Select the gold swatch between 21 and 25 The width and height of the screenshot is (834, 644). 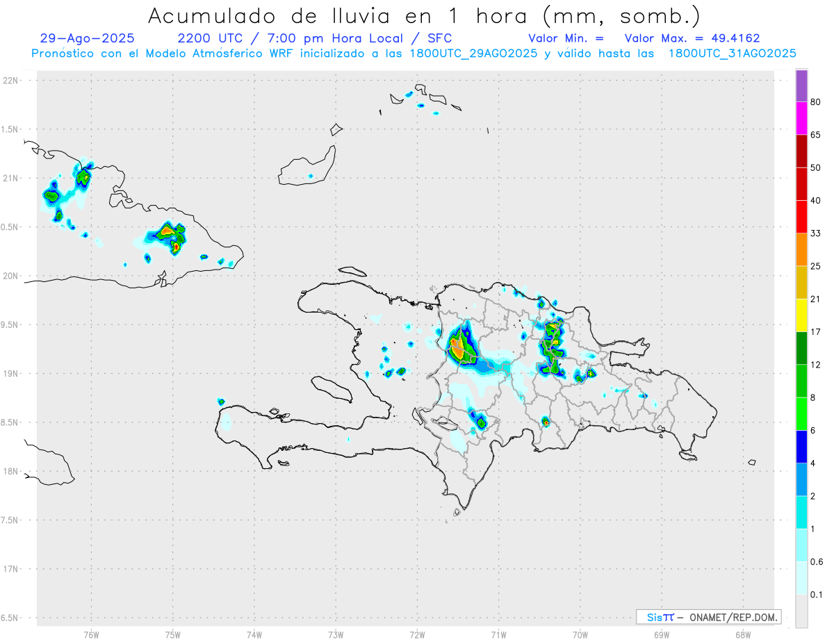pos(801,283)
